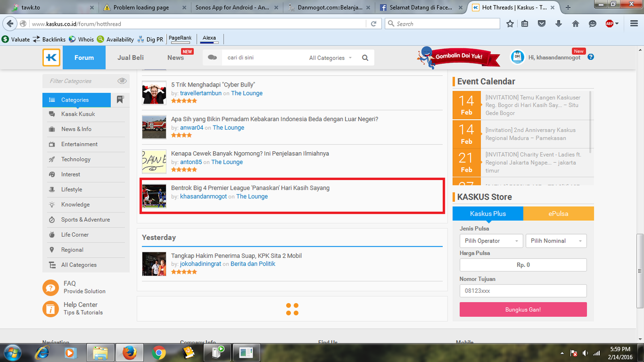This screenshot has height=362, width=644.
Task: Open the Pilih Operator dropdown
Action: 492,241
